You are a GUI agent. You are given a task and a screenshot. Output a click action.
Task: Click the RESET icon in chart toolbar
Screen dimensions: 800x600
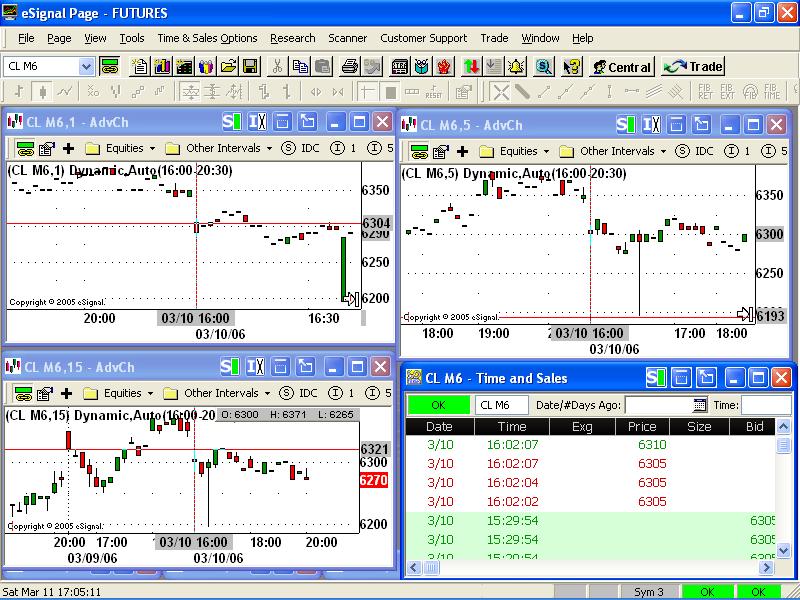click(x=434, y=92)
